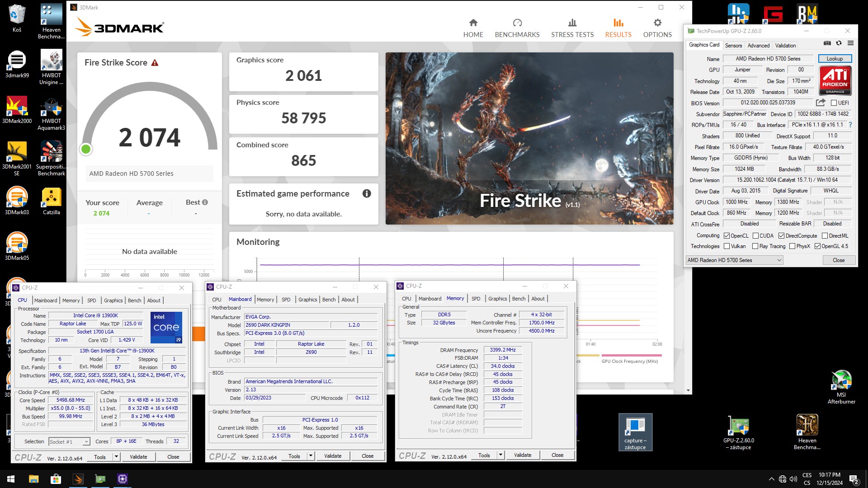Click the Fire Strike Score warning triangle icon
Screen dimensions: 868x488
(x=155, y=63)
